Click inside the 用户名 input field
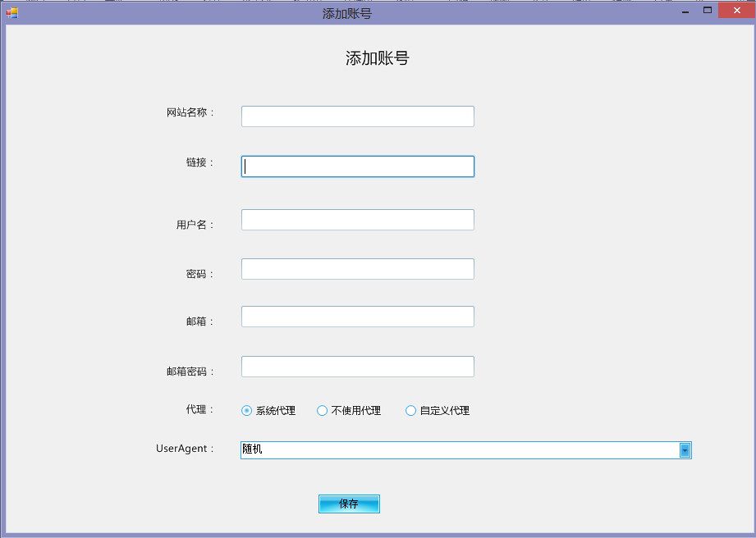This screenshot has height=538, width=756. [357, 219]
